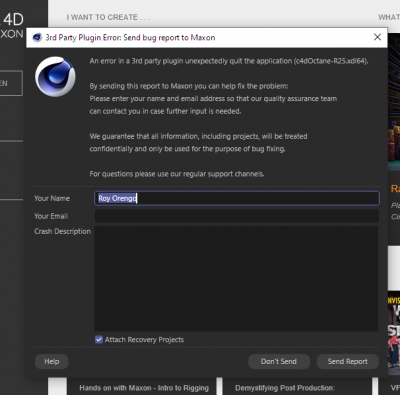
Task: Click the small Cinema 4D icon in title bar
Action: tap(37, 37)
